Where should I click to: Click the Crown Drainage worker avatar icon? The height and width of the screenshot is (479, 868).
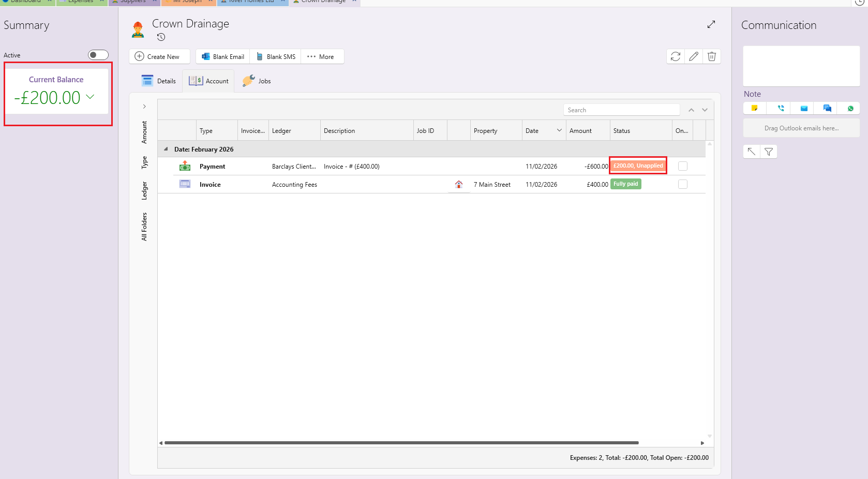tap(138, 29)
